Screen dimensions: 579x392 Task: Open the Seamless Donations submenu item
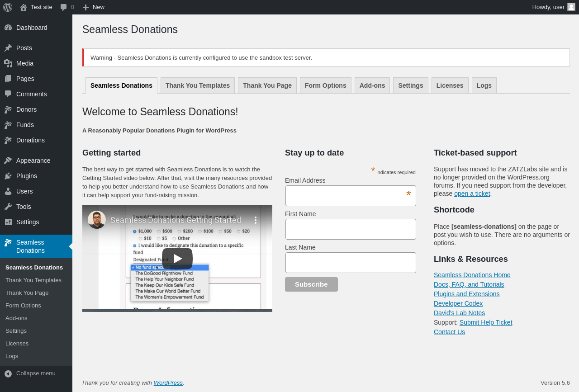[36, 268]
